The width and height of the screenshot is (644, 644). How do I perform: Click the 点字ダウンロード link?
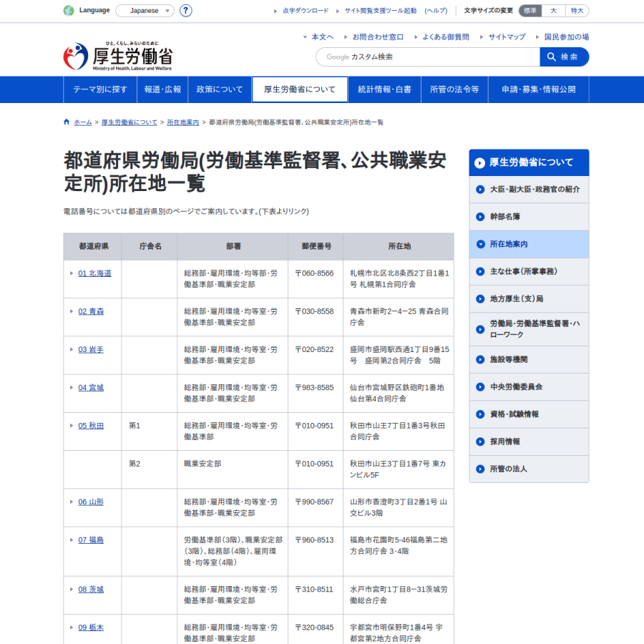[305, 11]
